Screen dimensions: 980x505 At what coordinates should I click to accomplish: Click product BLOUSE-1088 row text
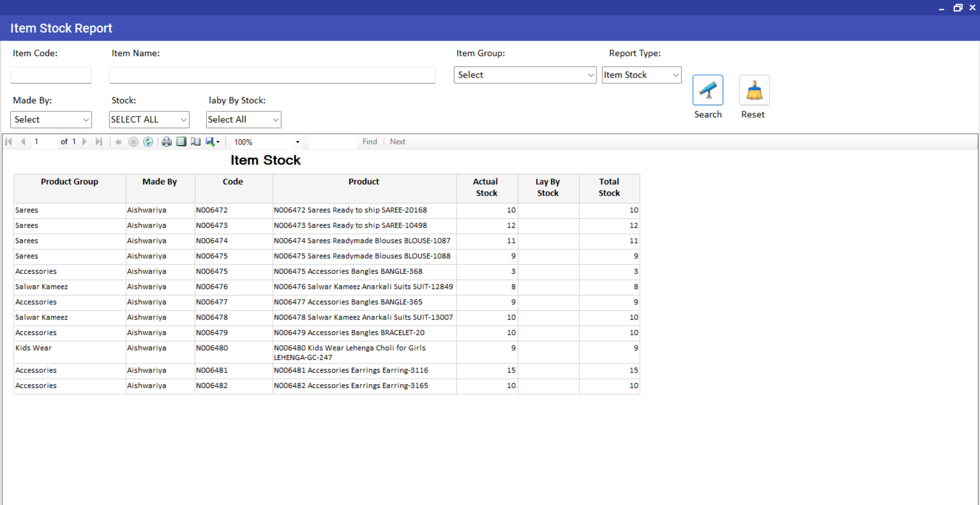coord(362,256)
